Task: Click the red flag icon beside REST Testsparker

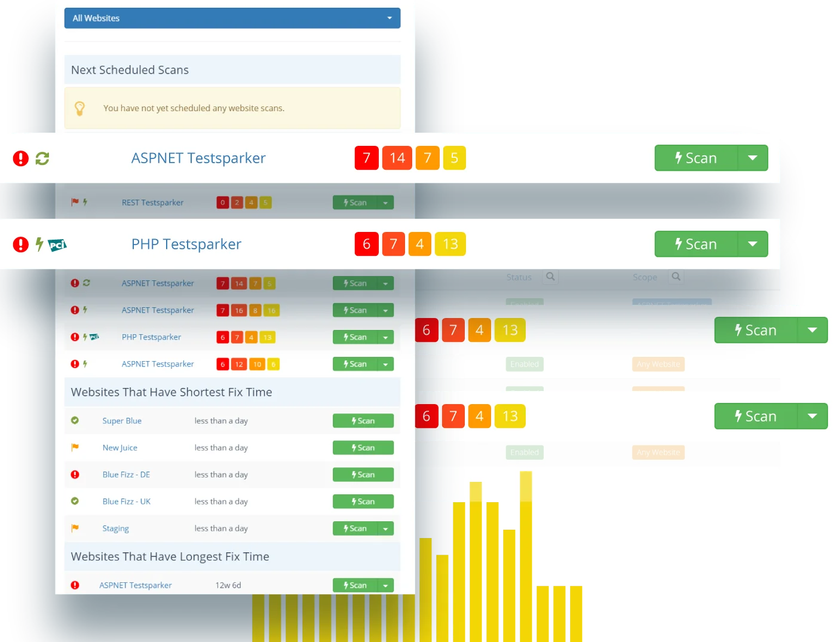Action: point(75,202)
